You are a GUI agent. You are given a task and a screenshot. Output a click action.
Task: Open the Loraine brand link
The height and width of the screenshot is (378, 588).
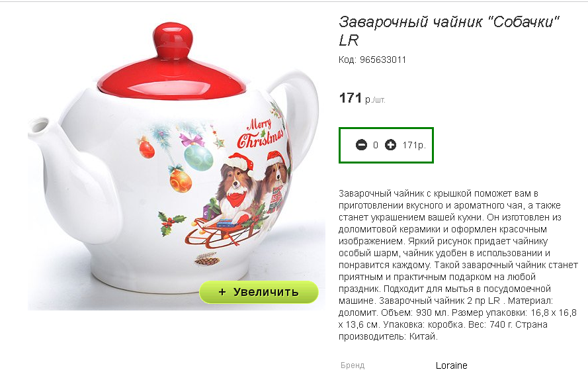451,365
